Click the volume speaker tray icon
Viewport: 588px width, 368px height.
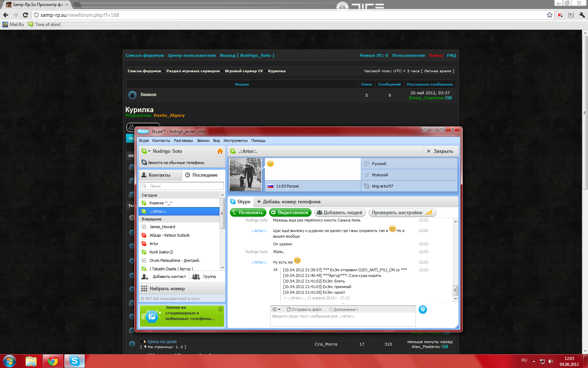[x=551, y=361]
